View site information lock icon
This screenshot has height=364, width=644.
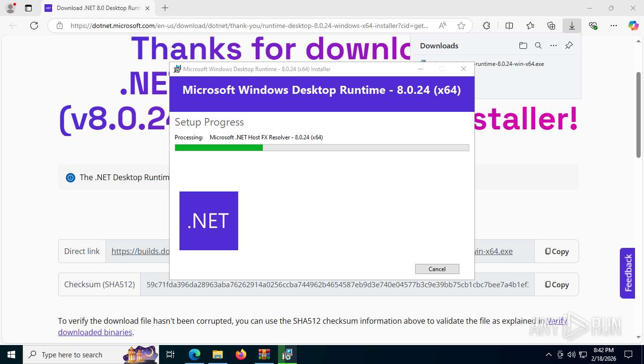coord(59,26)
